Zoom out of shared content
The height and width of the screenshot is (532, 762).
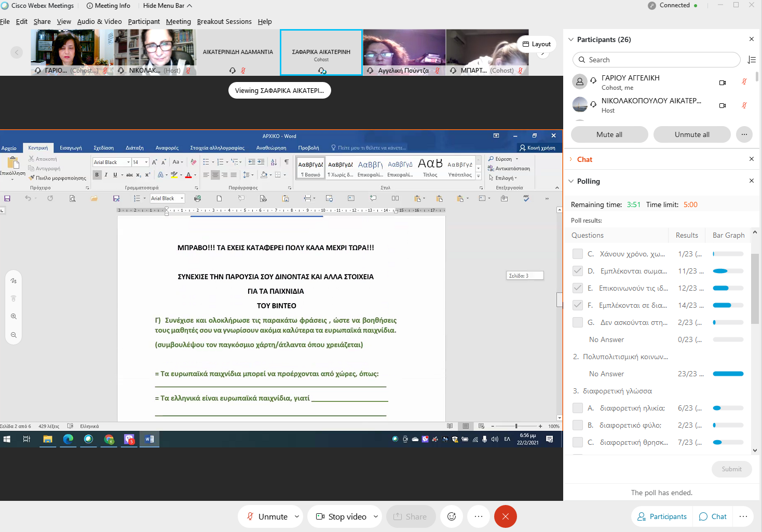coord(14,335)
